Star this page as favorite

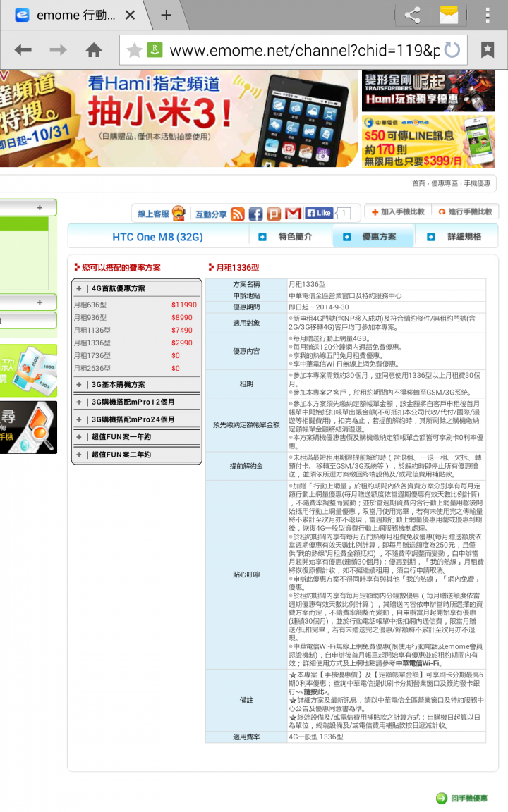[x=134, y=50]
